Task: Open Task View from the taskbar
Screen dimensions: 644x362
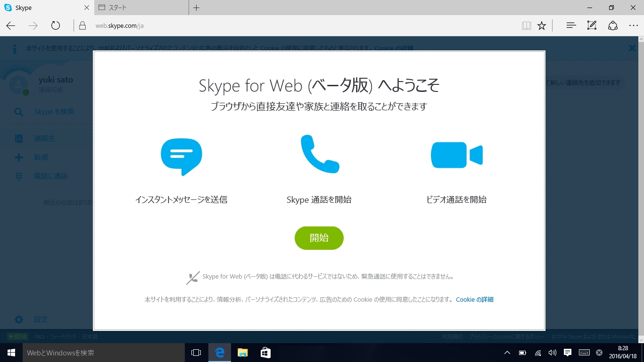Action: click(196, 353)
